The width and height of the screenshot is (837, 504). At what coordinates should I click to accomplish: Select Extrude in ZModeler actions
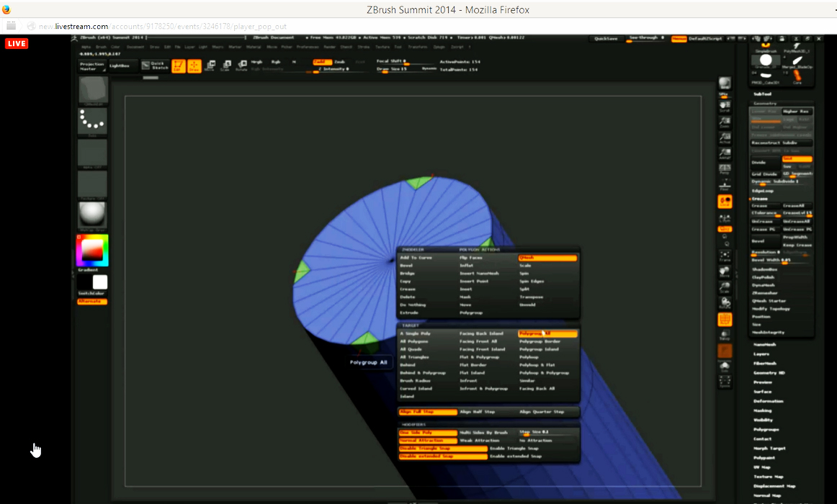pos(408,312)
